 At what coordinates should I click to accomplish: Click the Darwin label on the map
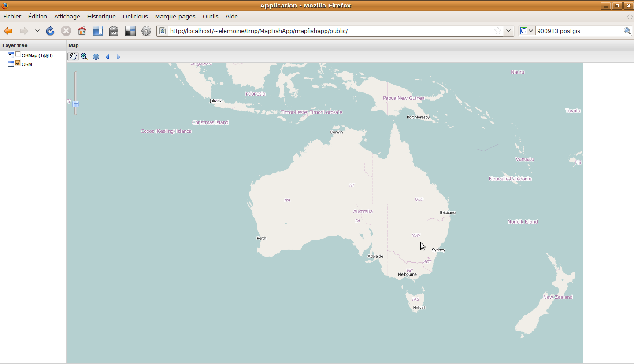pyautogui.click(x=337, y=132)
